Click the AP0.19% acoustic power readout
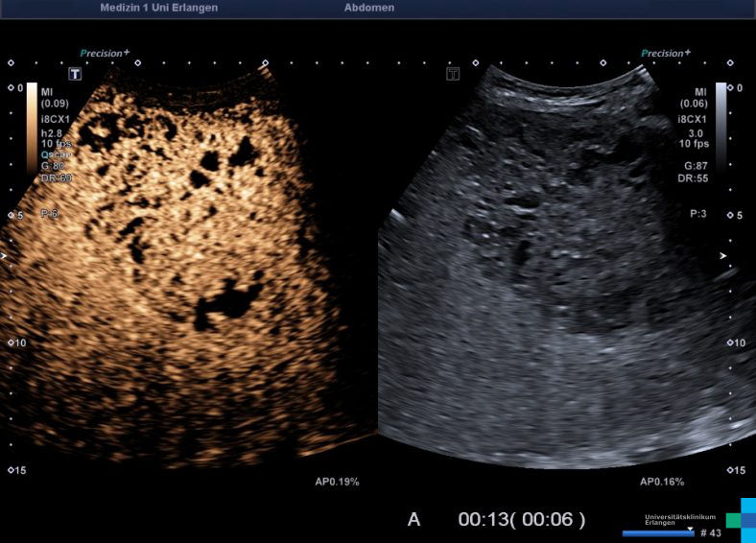This screenshot has width=756, height=543. 337,482
